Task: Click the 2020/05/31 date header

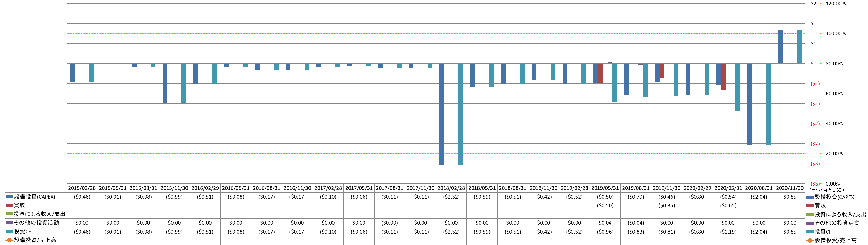Action: (x=728, y=188)
